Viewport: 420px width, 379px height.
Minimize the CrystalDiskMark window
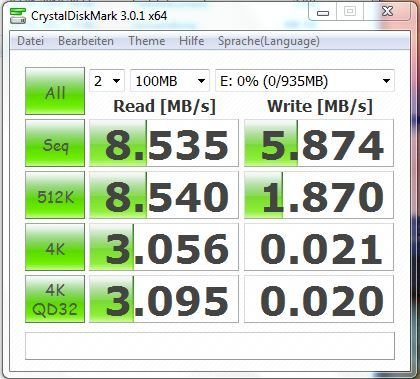(323, 13)
